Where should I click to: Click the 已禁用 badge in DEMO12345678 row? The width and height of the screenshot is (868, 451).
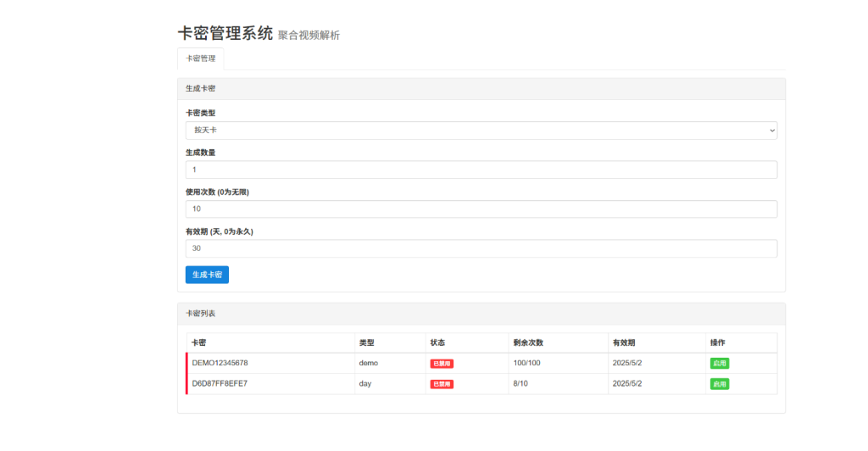pos(442,364)
